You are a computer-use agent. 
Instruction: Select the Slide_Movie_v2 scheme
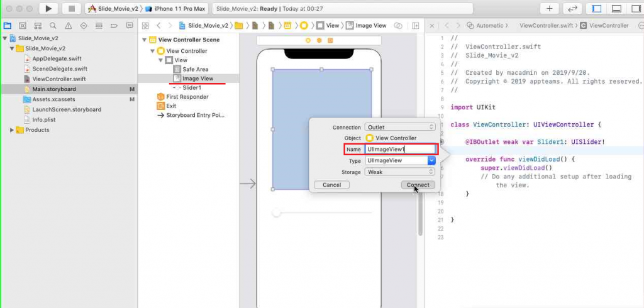113,9
